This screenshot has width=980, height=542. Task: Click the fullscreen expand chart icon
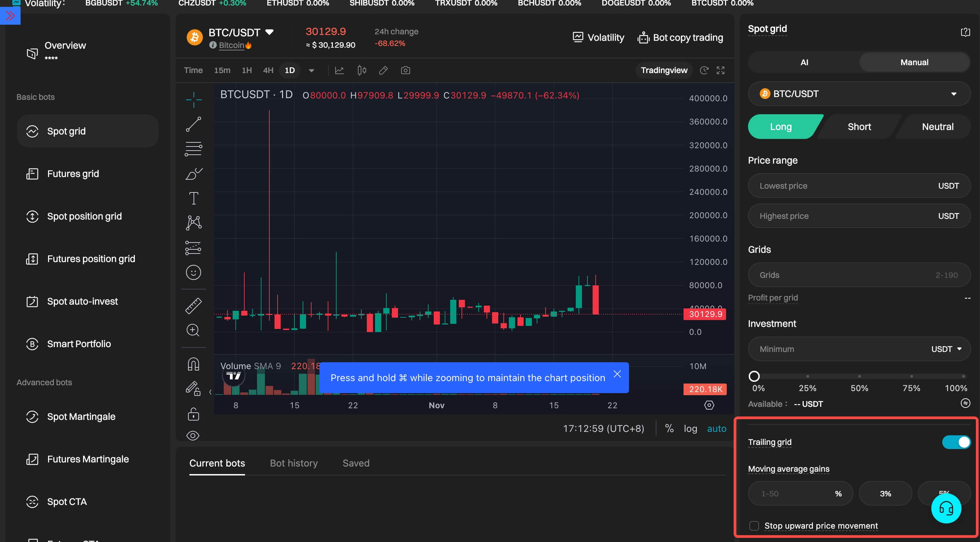(720, 69)
